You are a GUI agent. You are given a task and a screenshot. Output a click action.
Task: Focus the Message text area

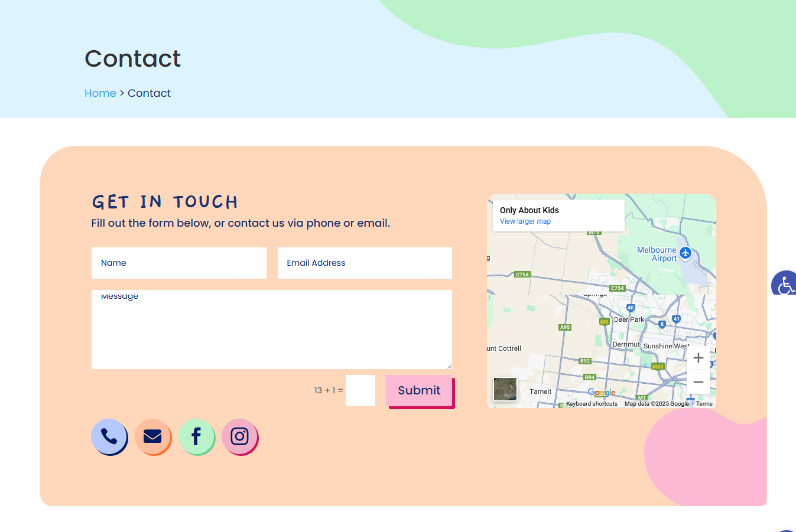tap(272, 329)
